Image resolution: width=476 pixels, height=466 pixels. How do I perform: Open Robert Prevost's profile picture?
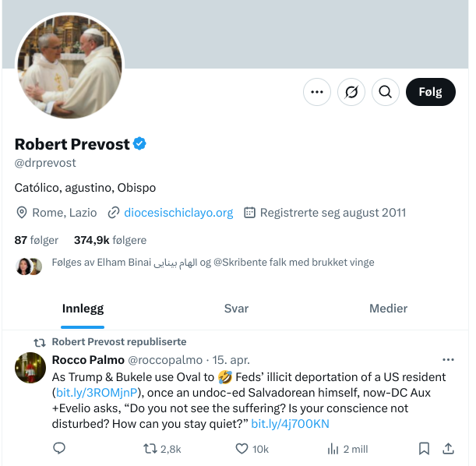(69, 68)
